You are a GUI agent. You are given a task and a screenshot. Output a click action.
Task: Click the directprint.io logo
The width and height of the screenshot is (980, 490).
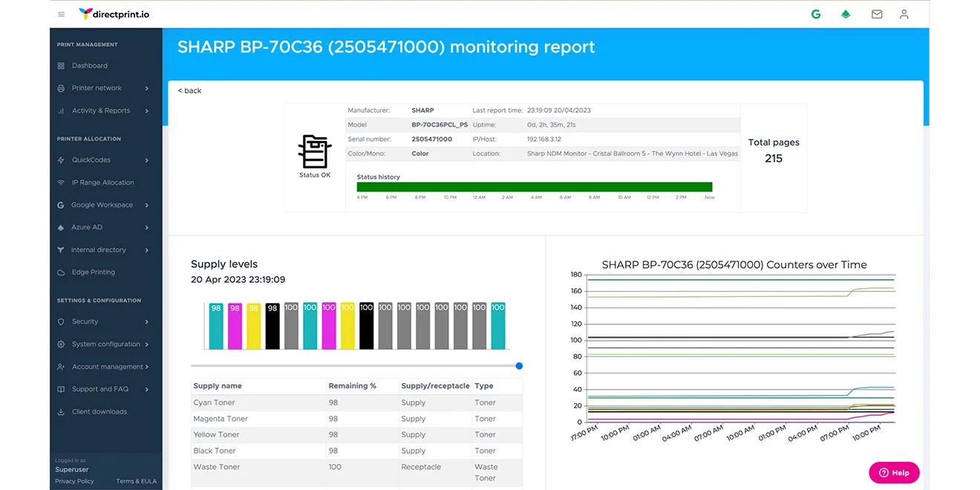tap(113, 14)
